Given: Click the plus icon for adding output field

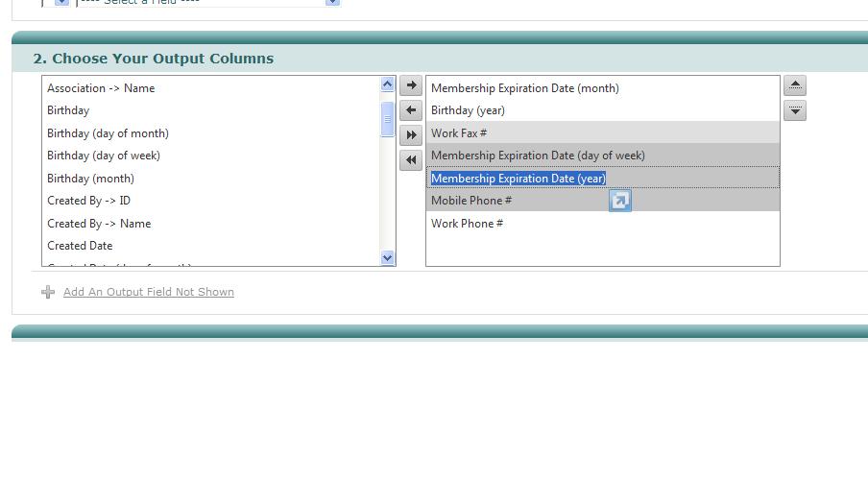Looking at the screenshot, I should [x=48, y=292].
